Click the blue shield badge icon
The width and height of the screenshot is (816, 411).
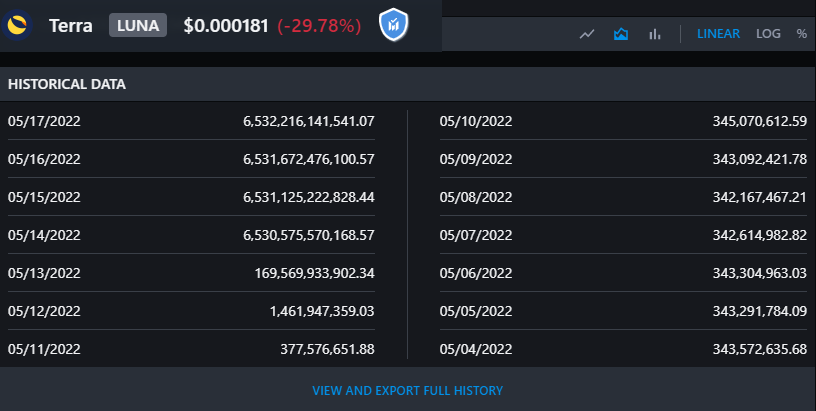pos(393,24)
